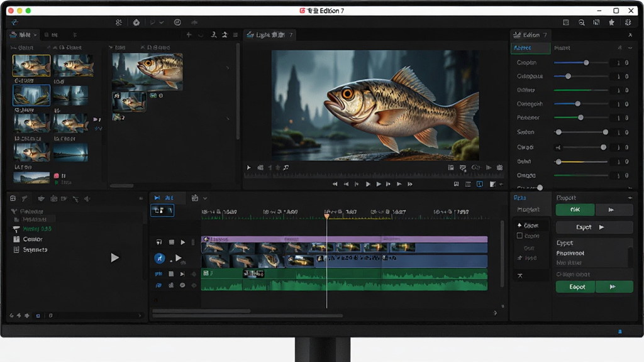Switch to the Edition 7 tab in the right panel
This screenshot has width=644, height=362.
tap(531, 35)
